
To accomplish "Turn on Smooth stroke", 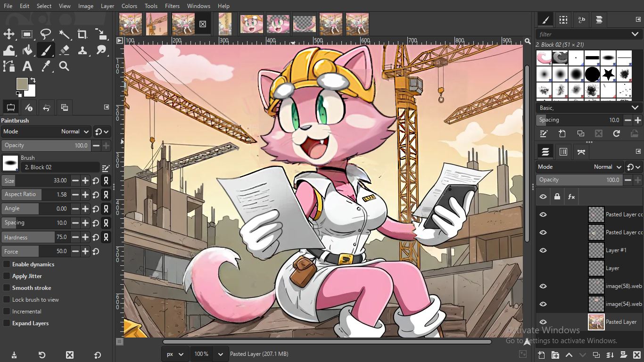I will [7, 288].
